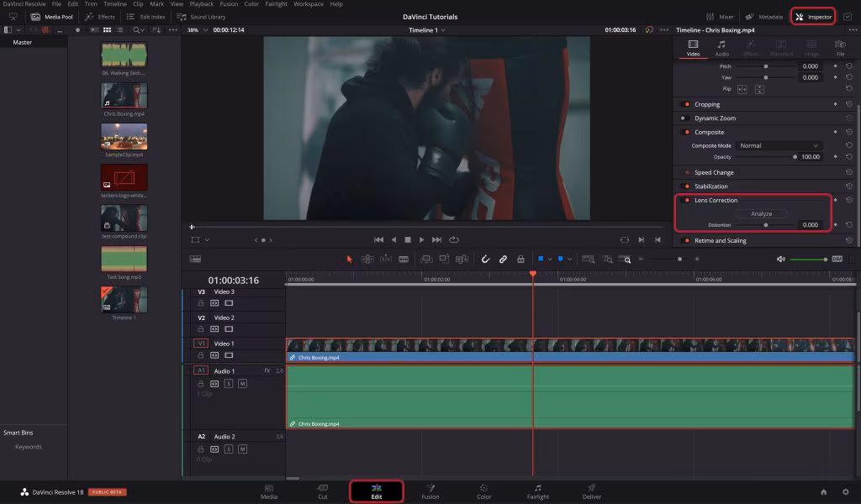Click the Replace Clip toolbar icon

[462, 260]
